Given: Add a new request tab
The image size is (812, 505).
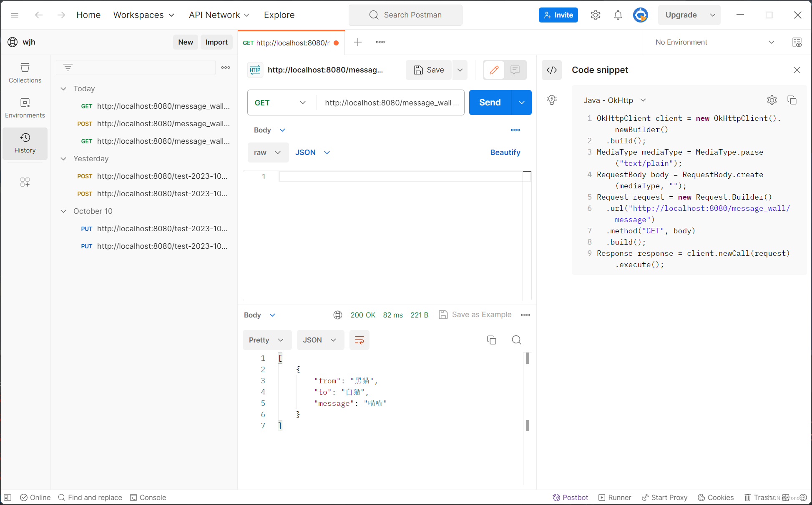Looking at the screenshot, I should pyautogui.click(x=358, y=42).
